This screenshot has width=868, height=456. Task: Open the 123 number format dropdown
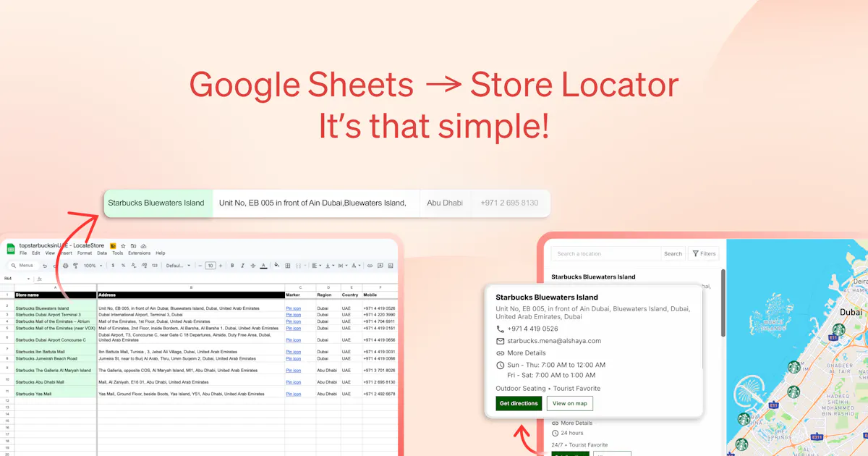coord(154,266)
